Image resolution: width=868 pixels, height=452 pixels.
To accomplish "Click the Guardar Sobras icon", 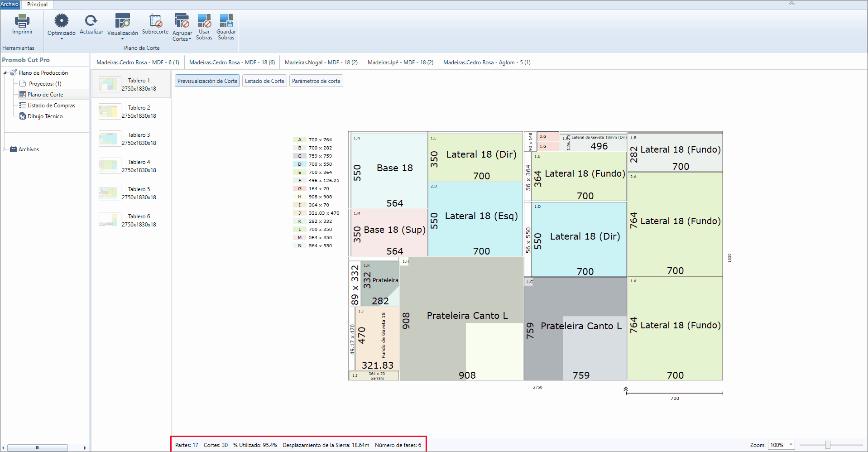I will pyautogui.click(x=226, y=21).
